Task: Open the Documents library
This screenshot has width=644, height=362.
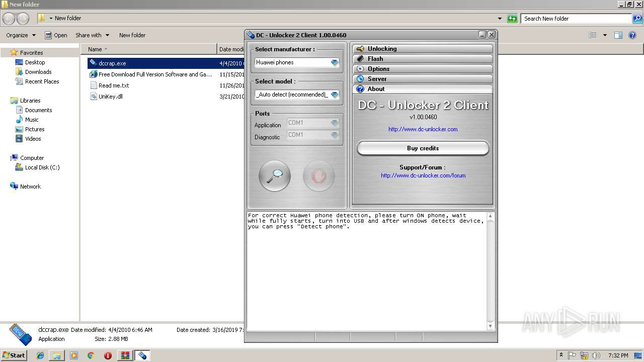Action: [38, 110]
